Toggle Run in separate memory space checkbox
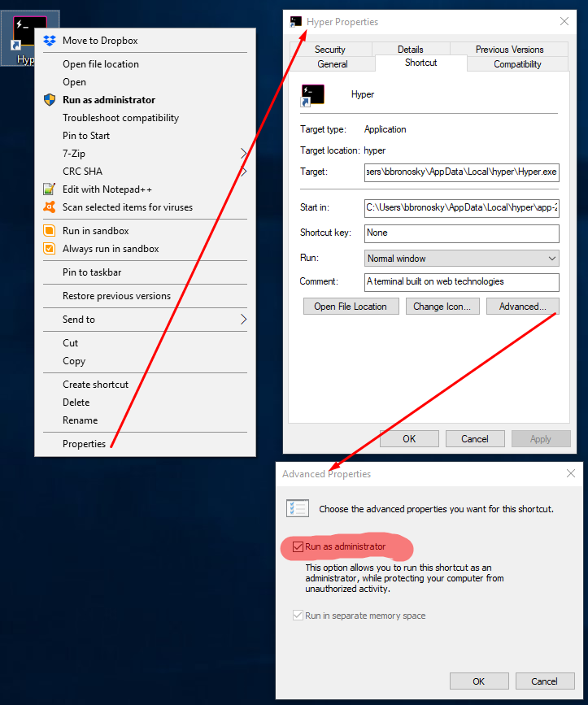The image size is (588, 705). pyautogui.click(x=298, y=616)
